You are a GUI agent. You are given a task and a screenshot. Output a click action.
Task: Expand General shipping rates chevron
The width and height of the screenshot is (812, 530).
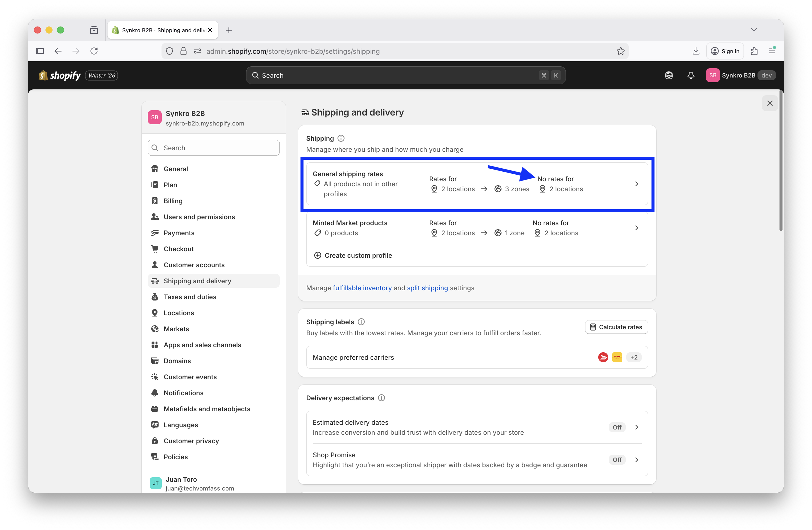point(636,184)
